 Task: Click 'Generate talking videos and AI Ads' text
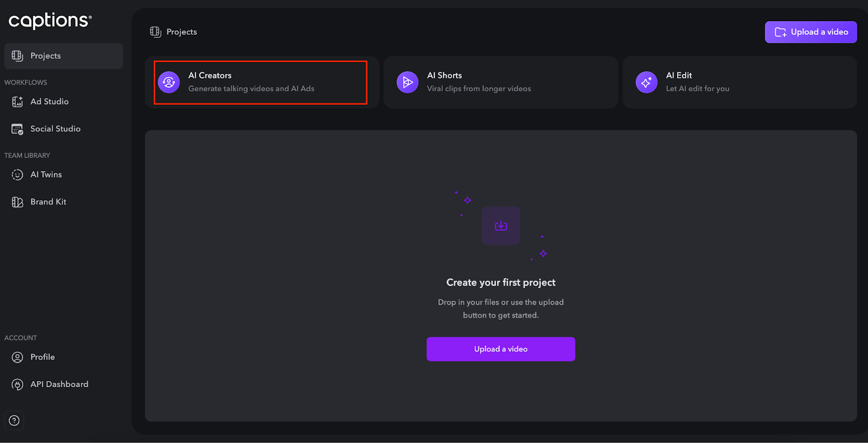[x=251, y=88]
